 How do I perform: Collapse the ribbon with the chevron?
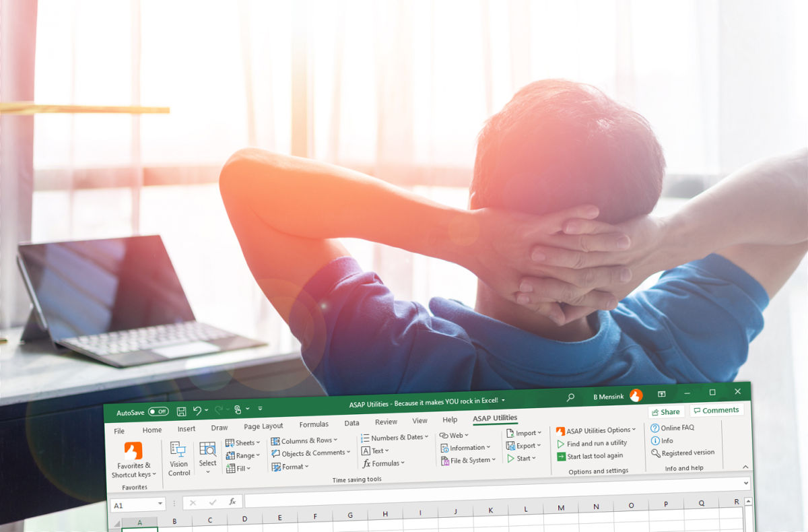pyautogui.click(x=745, y=467)
